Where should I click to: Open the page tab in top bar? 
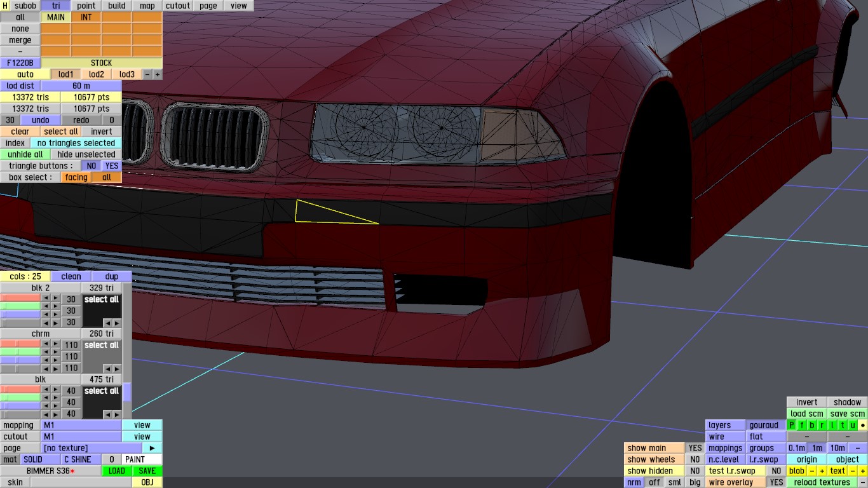tap(208, 6)
